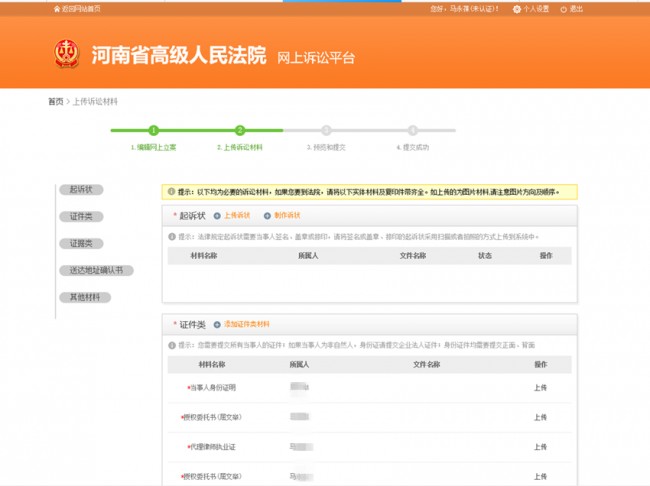
Task: Select step label 3.预览和提交
Action: coord(326,147)
